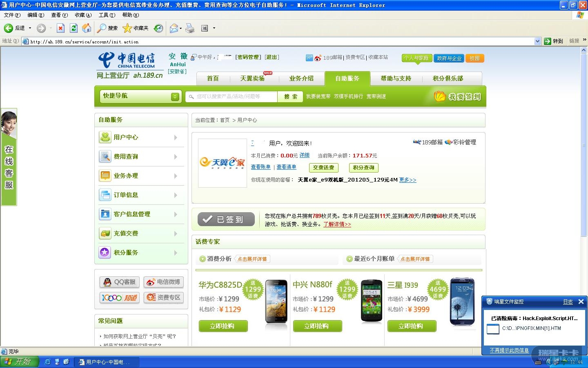
Task: Open the 费用查询 sidebar icon
Action: 105,157
